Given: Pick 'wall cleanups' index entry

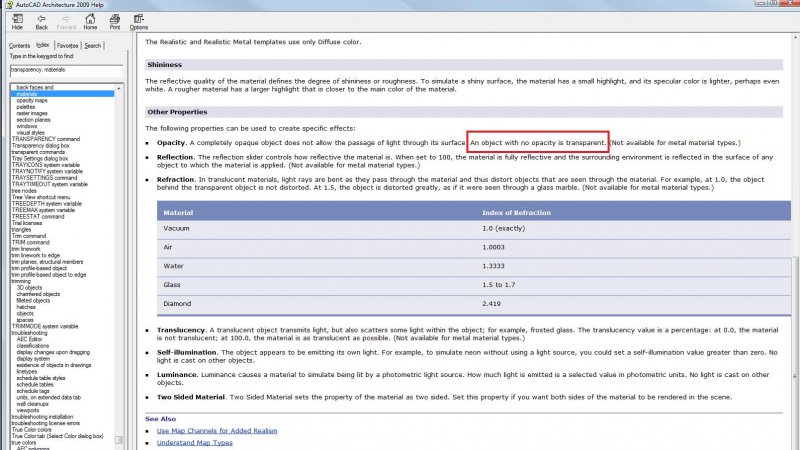Looking at the screenshot, I should pos(32,404).
